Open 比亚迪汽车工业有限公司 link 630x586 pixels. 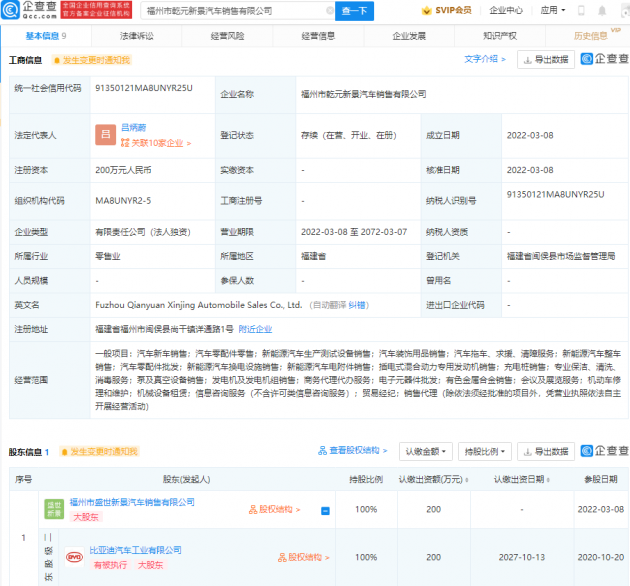point(135,550)
